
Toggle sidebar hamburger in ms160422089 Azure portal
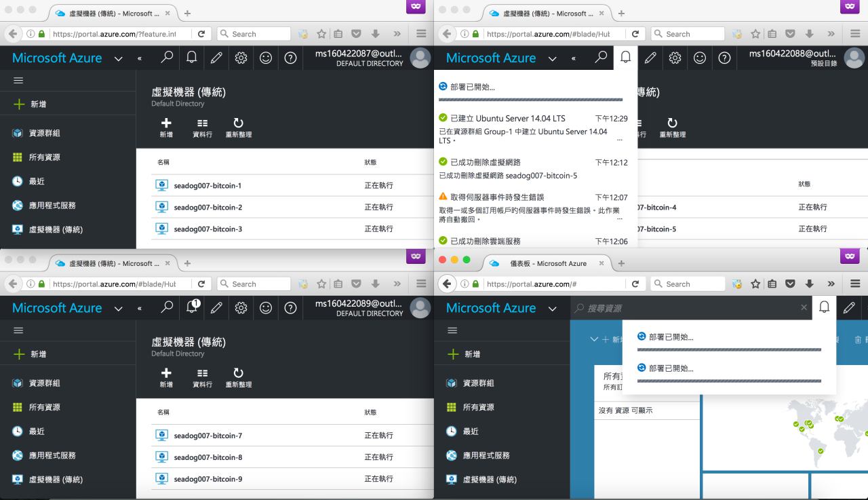click(18, 330)
